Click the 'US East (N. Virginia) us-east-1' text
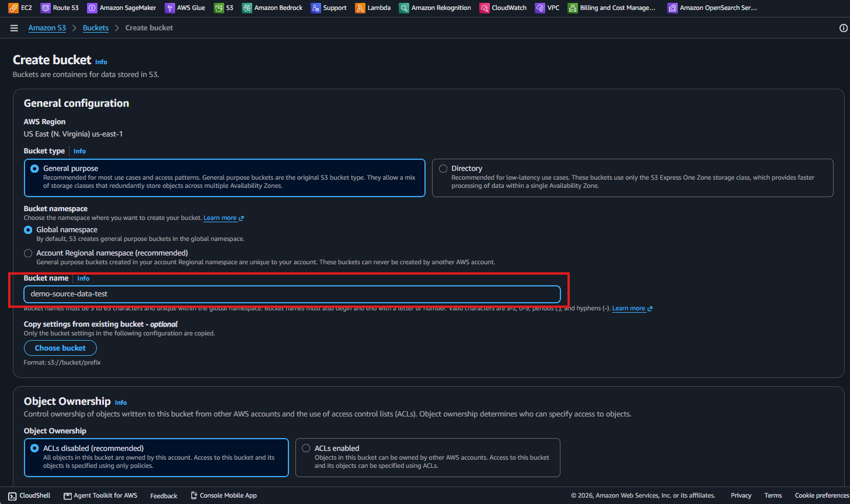 [x=73, y=134]
